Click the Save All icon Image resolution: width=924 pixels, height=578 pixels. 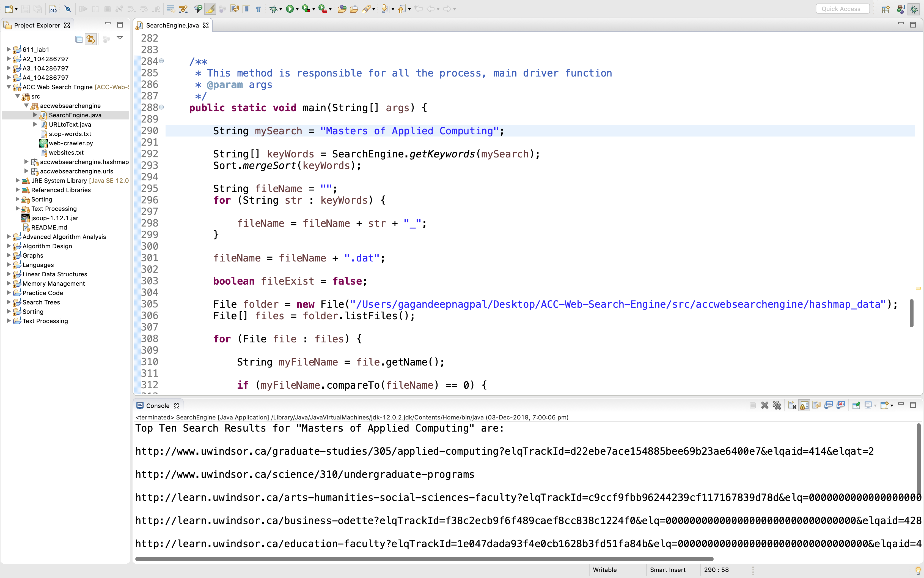pos(37,9)
